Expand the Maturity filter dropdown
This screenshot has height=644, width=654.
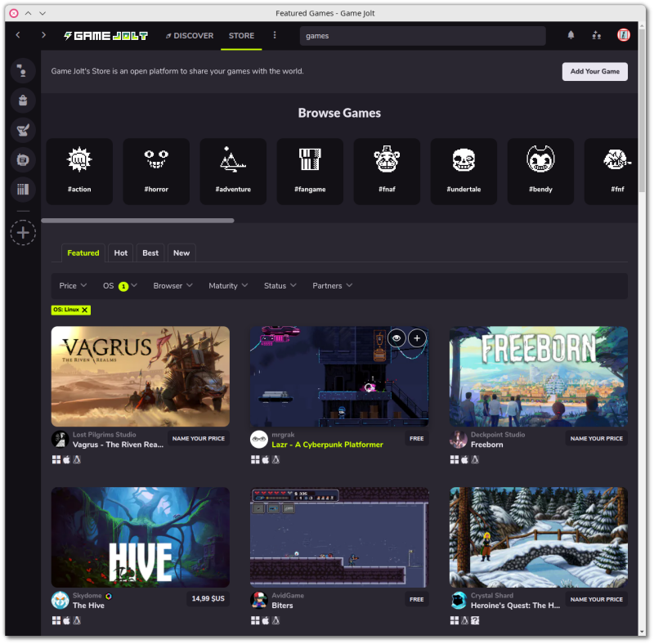point(228,286)
